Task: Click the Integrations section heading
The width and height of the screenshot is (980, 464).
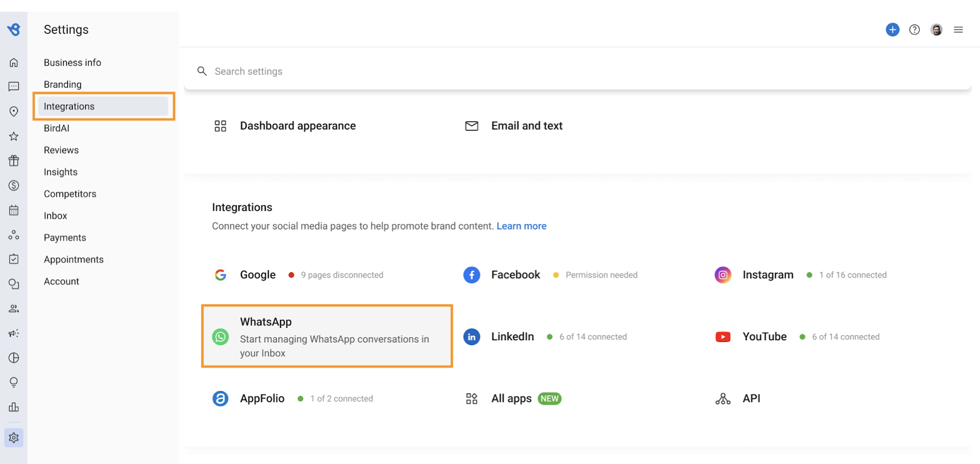Action: pyautogui.click(x=242, y=207)
